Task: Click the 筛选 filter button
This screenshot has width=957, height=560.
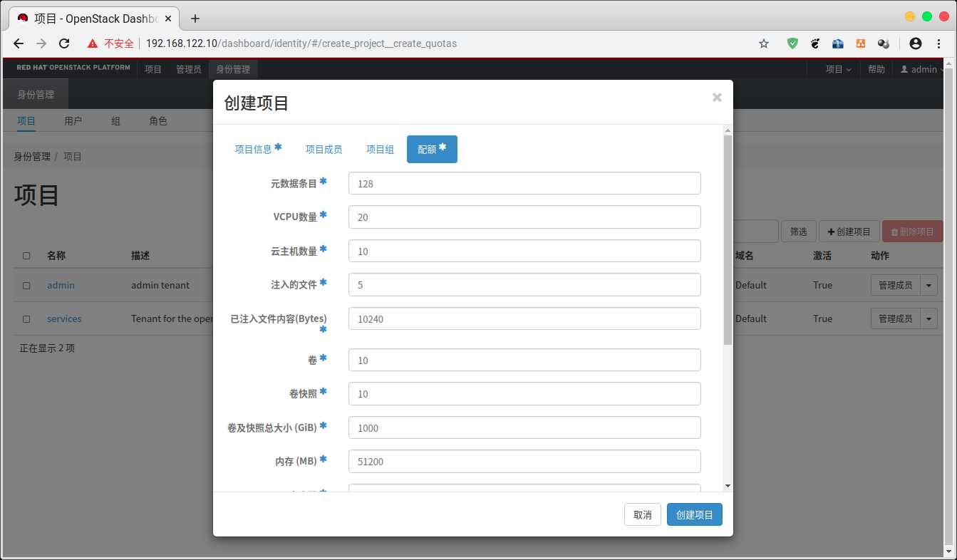Action: (799, 232)
